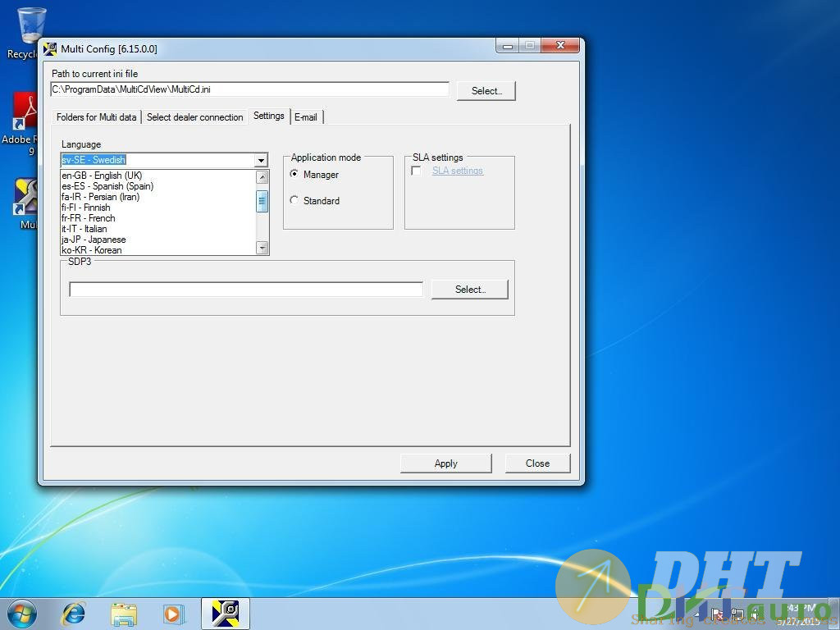The height and width of the screenshot is (630, 840).
Task: Click Select button for ini file path
Action: click(x=486, y=90)
